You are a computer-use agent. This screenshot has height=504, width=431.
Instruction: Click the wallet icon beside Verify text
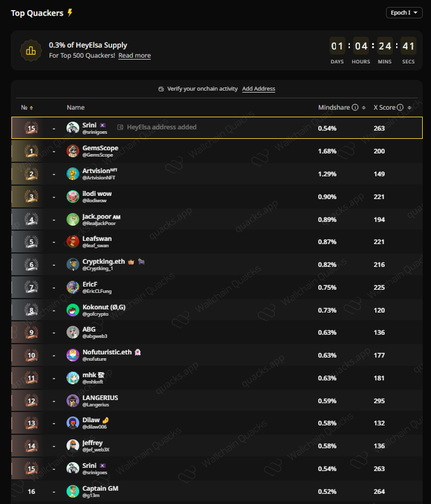[161, 89]
